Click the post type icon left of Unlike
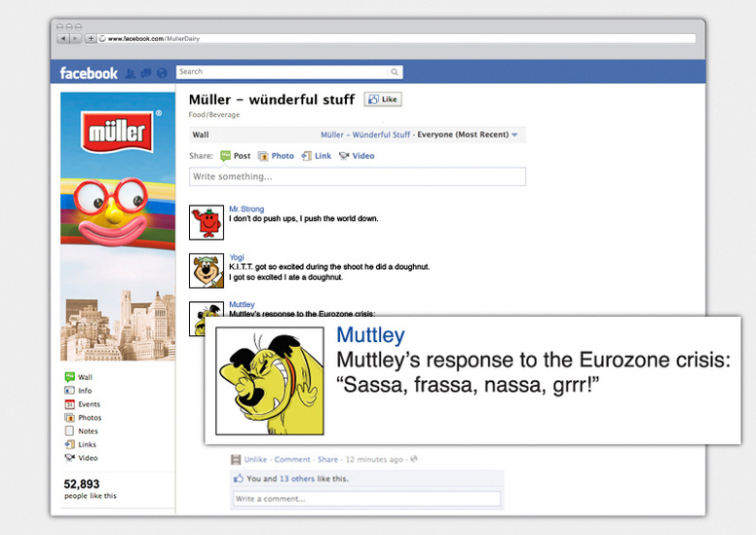The width and height of the screenshot is (756, 535). click(236, 459)
